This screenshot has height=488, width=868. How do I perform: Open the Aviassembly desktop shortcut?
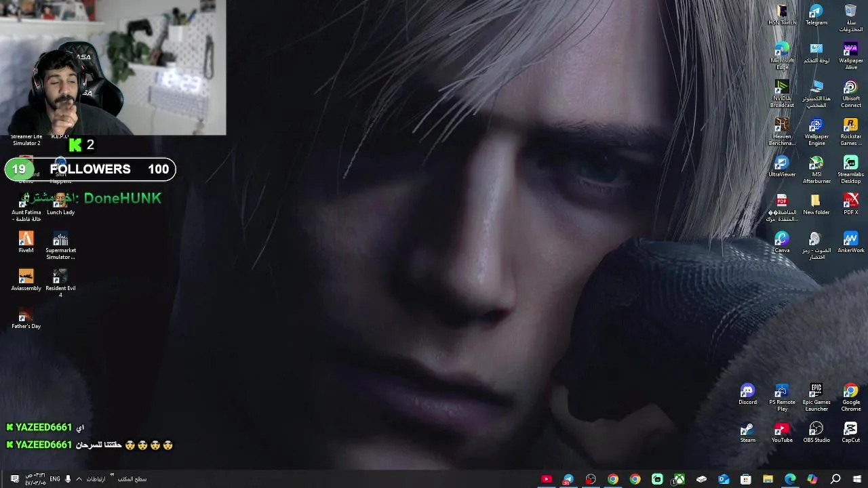pos(26,281)
